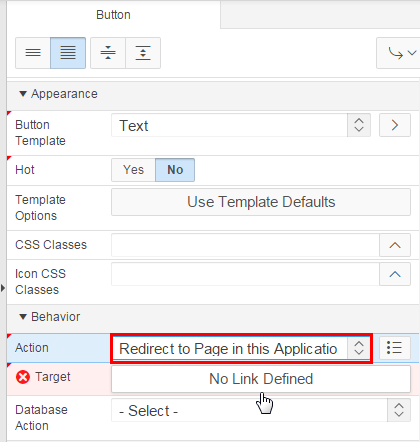Open the Go to Group arrow menu
420x442 pixels.
click(x=398, y=53)
